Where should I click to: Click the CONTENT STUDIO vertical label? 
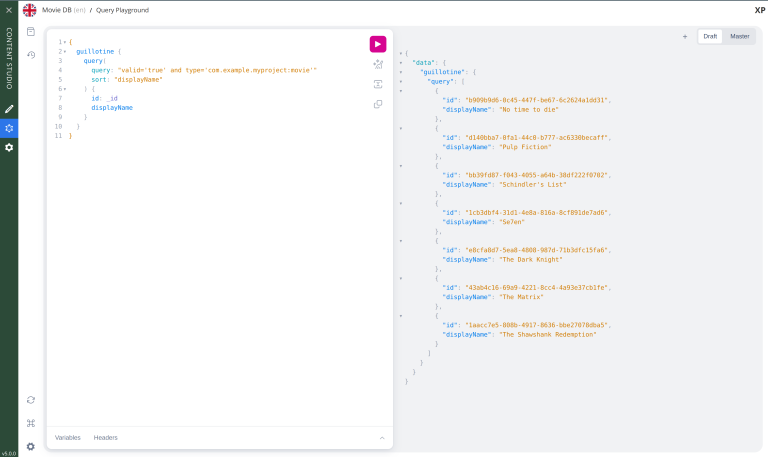coord(9,58)
